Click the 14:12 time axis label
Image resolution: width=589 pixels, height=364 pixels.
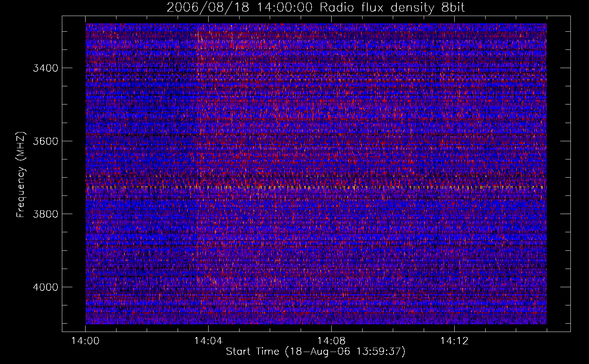tap(454, 341)
